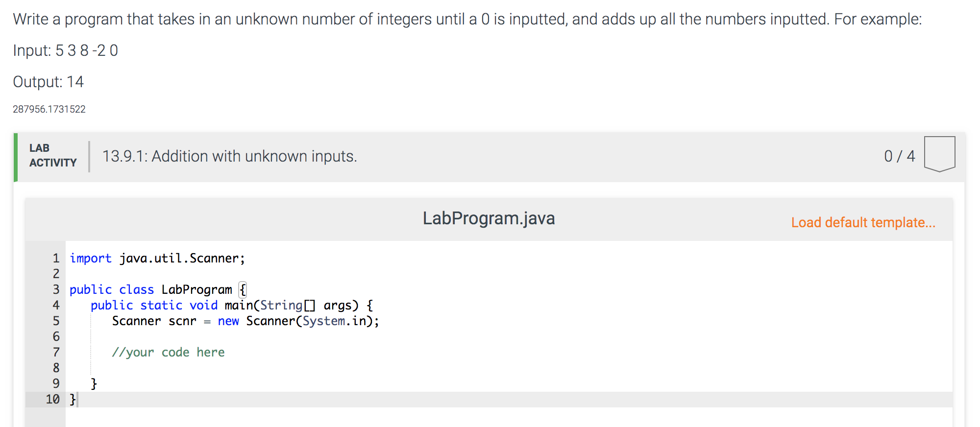Click the public class LabProgram declaration
This screenshot has height=427, width=980.
(158, 290)
